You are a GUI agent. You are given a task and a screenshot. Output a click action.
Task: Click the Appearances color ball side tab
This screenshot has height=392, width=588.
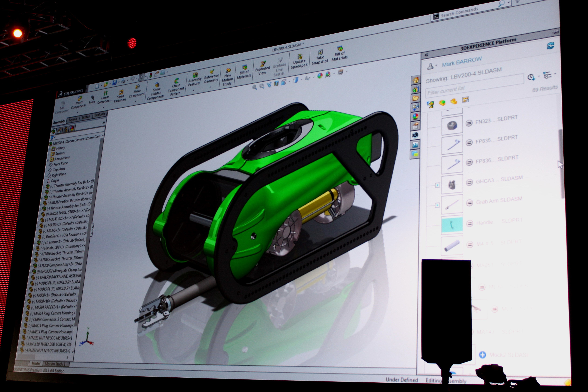pyautogui.click(x=415, y=116)
